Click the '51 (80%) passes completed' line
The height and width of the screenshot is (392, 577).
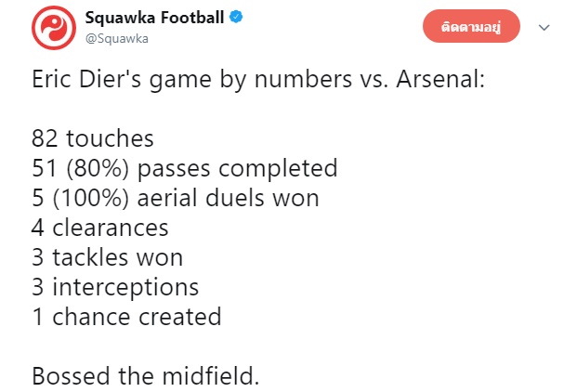click(x=184, y=169)
